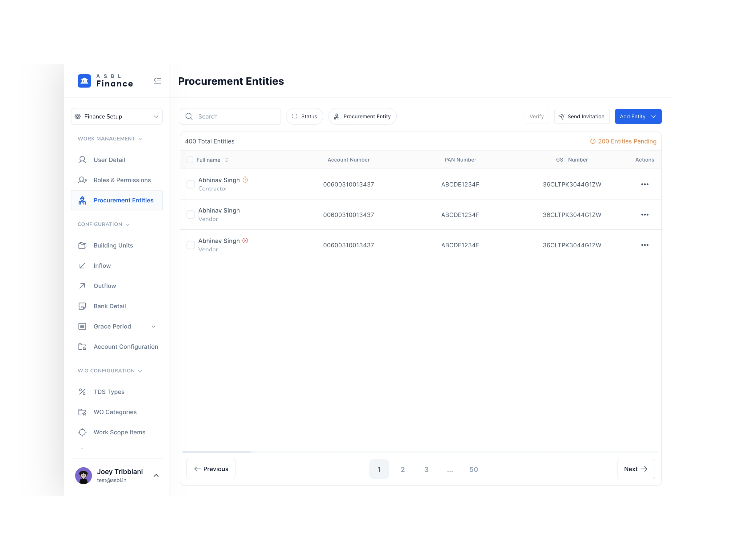This screenshot has width=736, height=560.
Task: Click the Procurement Entities sidebar icon
Action: 82,200
